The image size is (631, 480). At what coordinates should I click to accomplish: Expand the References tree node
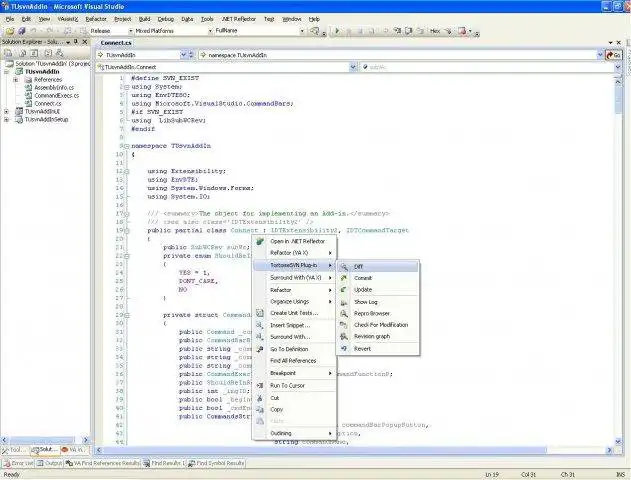[16, 80]
